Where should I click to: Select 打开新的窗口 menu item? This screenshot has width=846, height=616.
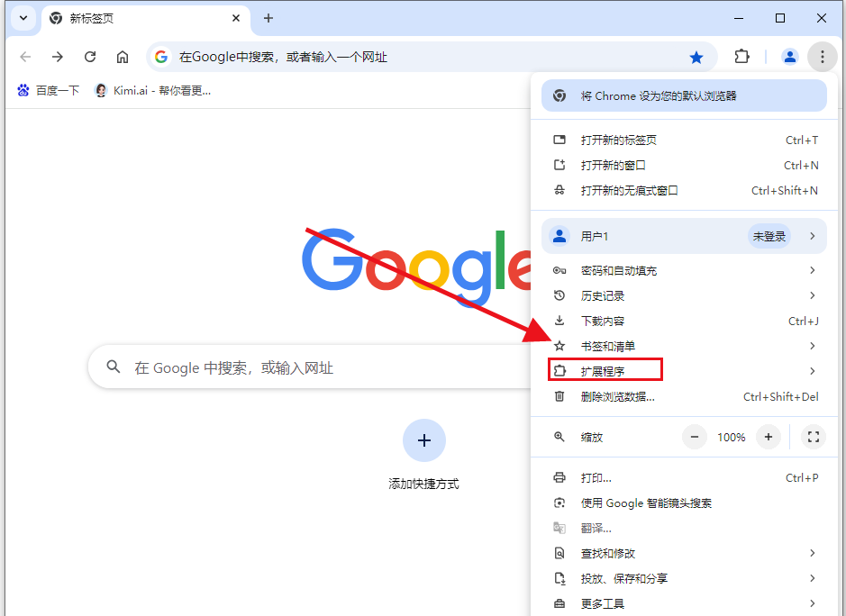point(684,165)
